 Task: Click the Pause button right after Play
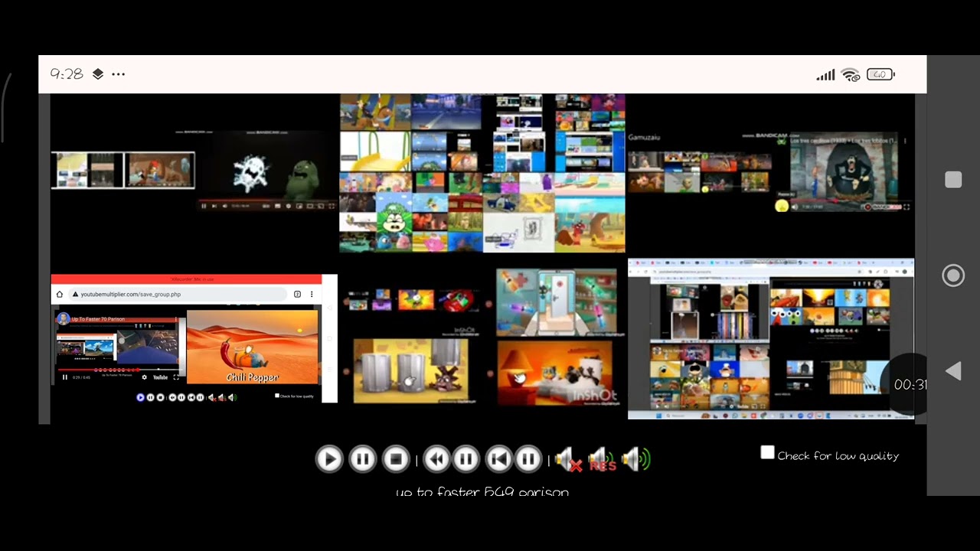pyautogui.click(x=362, y=459)
